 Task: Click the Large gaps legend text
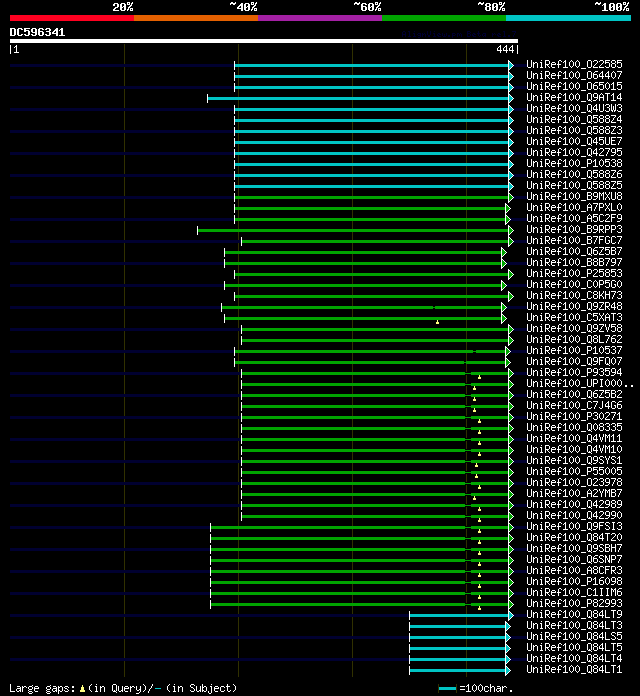(x=42, y=688)
